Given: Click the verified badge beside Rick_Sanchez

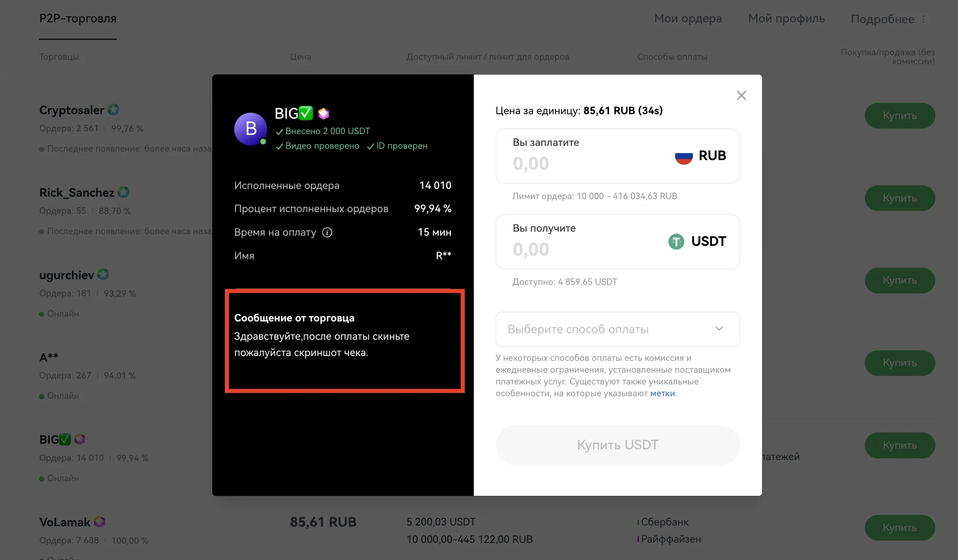Looking at the screenshot, I should (x=124, y=192).
